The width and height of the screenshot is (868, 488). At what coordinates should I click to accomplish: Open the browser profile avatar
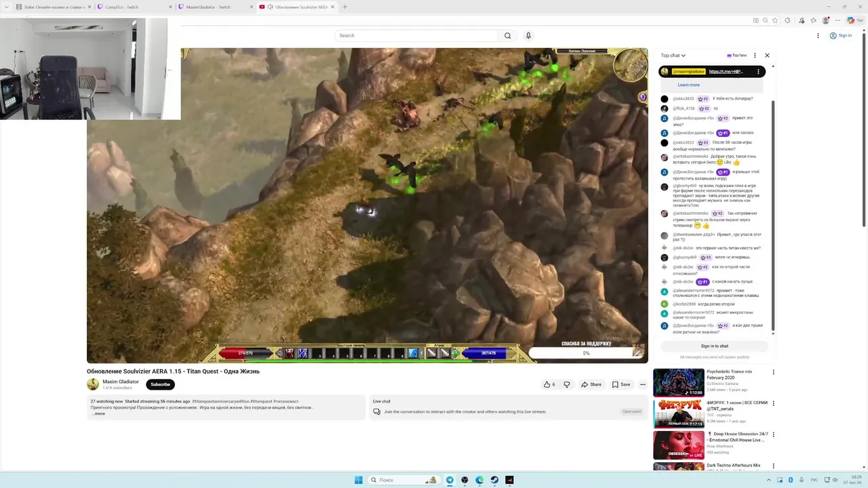(x=826, y=20)
